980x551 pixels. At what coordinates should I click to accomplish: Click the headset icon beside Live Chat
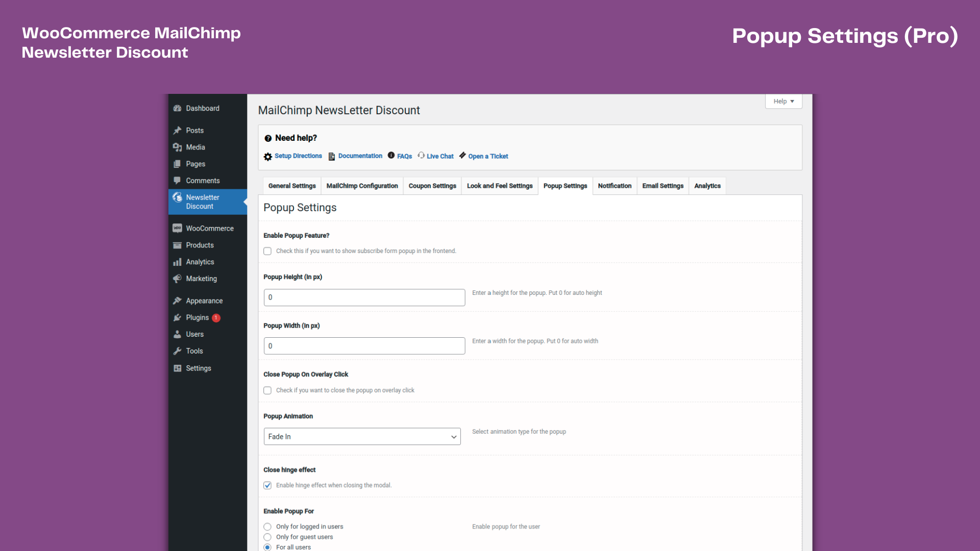point(421,155)
